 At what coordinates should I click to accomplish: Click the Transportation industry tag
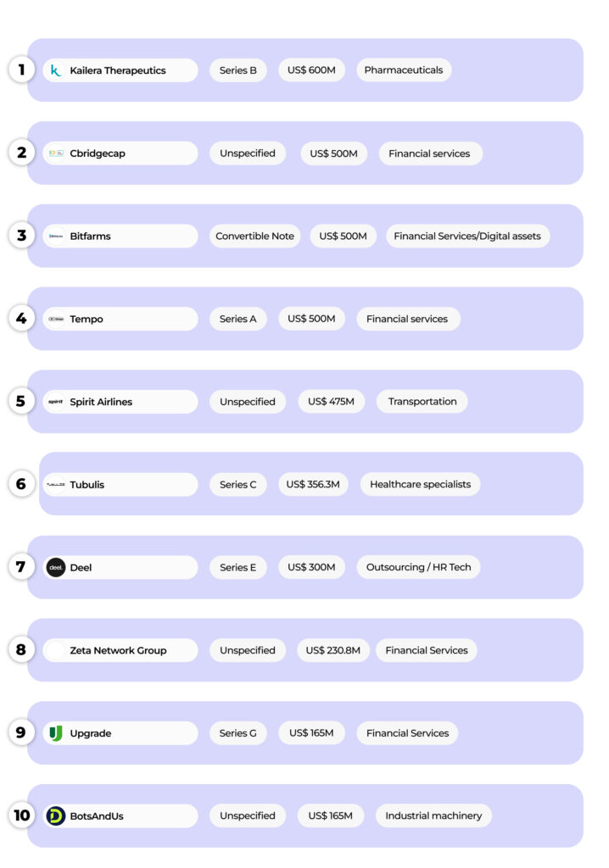click(x=422, y=402)
